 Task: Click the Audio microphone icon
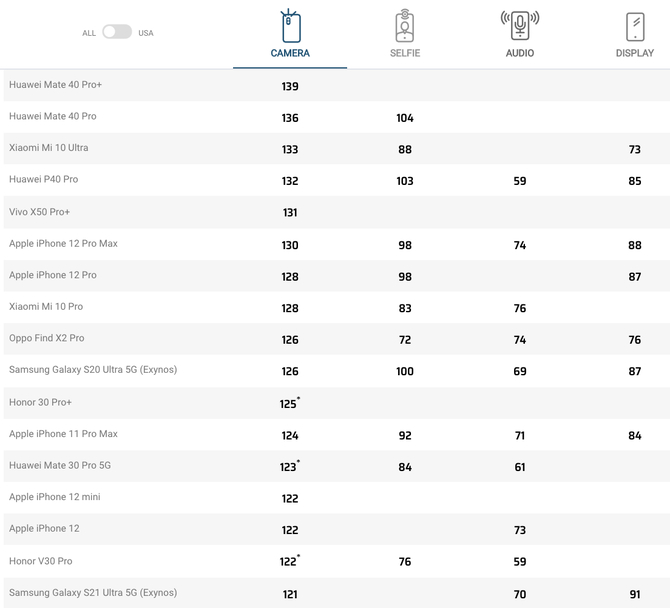coord(520,25)
